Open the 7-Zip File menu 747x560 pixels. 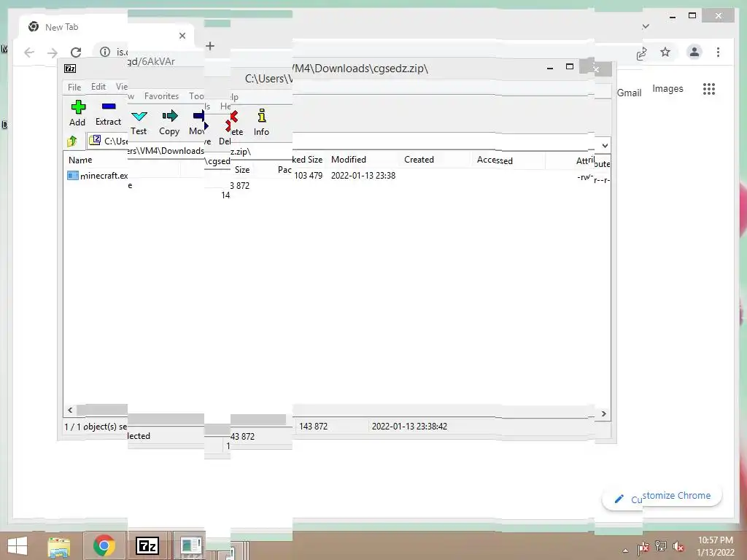[x=74, y=87]
